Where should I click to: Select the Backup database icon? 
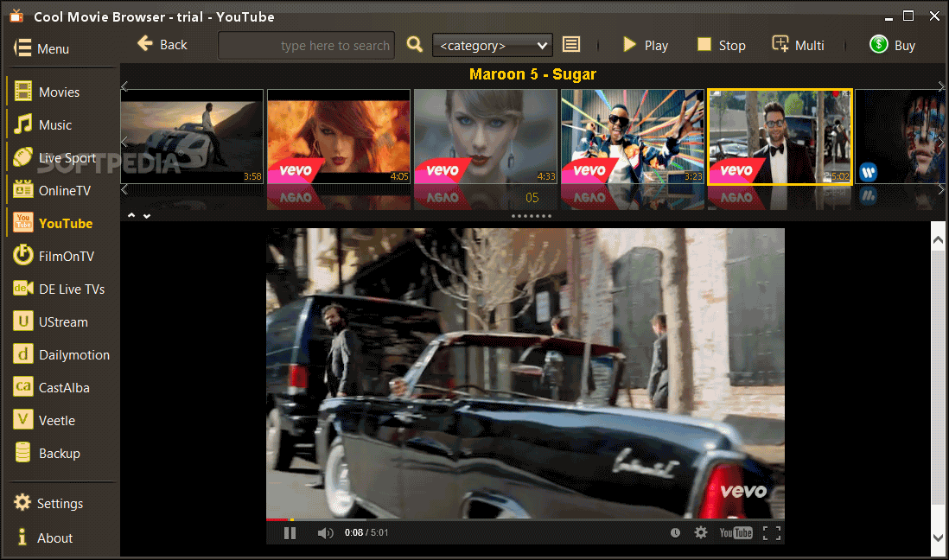click(23, 452)
